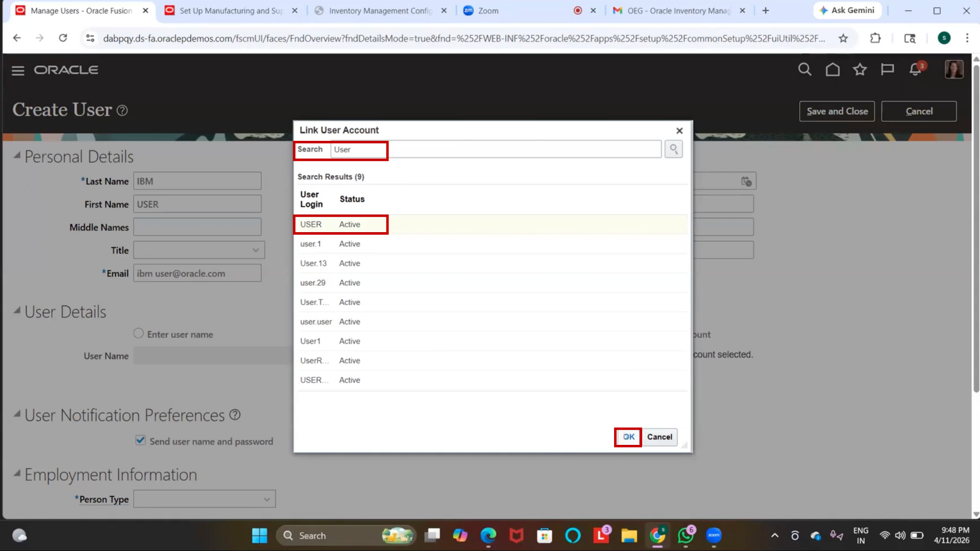Select the Enter user name radio button
Screen dimensions: 980x551
[x=138, y=334]
